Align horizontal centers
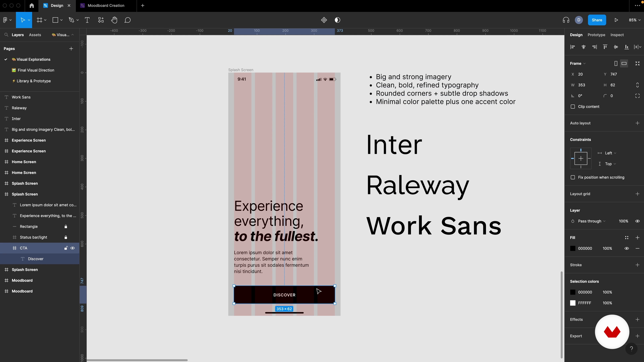644x362 pixels. (583, 47)
